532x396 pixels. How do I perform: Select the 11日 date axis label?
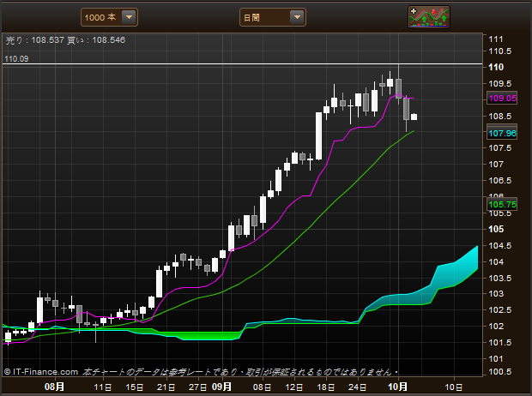click(103, 387)
